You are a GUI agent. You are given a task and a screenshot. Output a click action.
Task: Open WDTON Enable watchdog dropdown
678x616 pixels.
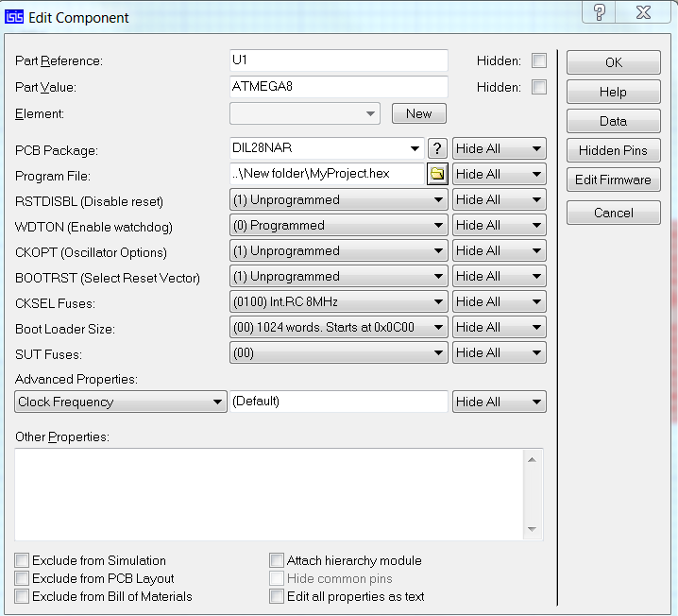pyautogui.click(x=339, y=226)
